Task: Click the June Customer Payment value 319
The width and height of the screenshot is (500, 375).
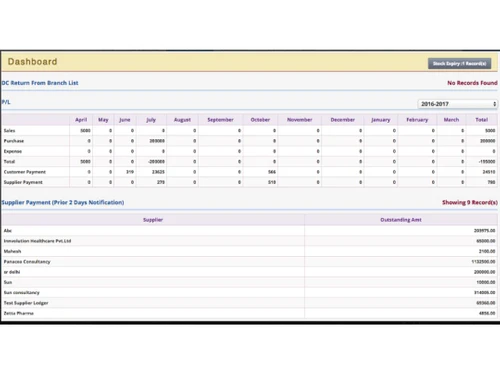Action: [130, 172]
